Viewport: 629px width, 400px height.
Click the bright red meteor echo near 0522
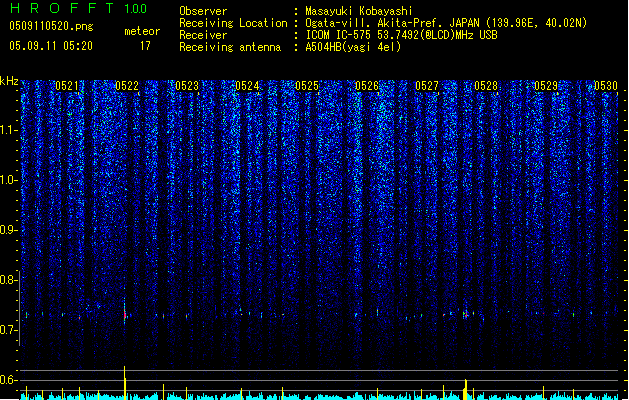click(125, 314)
